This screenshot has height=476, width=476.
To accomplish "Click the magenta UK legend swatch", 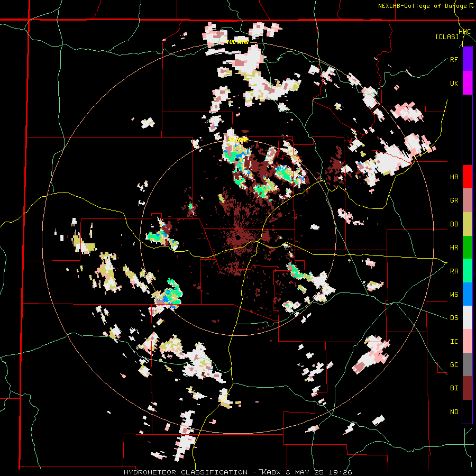I will click(467, 83).
